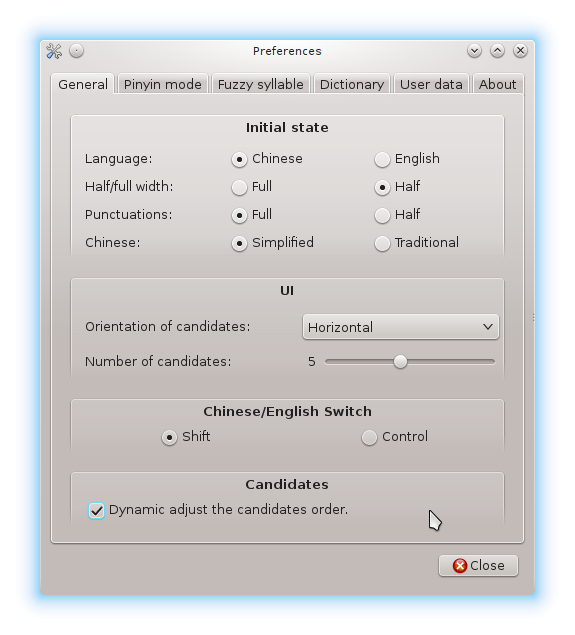Click the Preferences wrench icon in title bar
The height and width of the screenshot is (635, 575).
54,51
